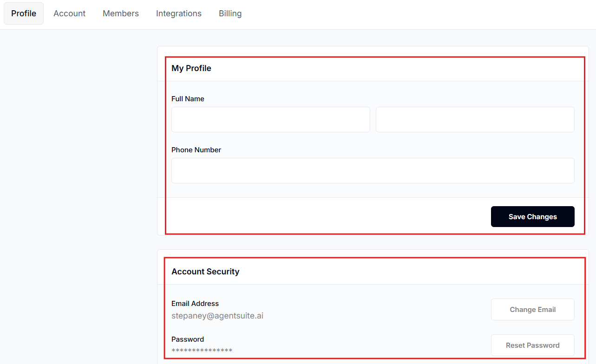Click empty tab bar space right of Billing

[x=418, y=14]
